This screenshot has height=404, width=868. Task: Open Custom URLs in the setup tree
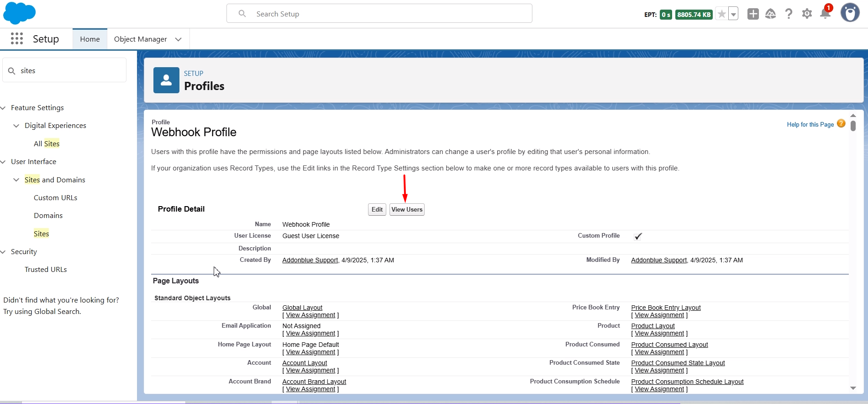point(56,198)
